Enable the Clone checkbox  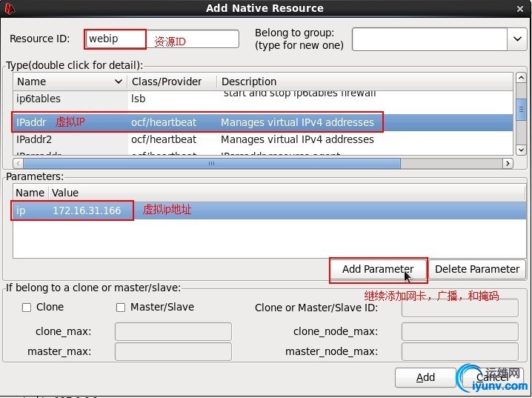[x=27, y=308]
